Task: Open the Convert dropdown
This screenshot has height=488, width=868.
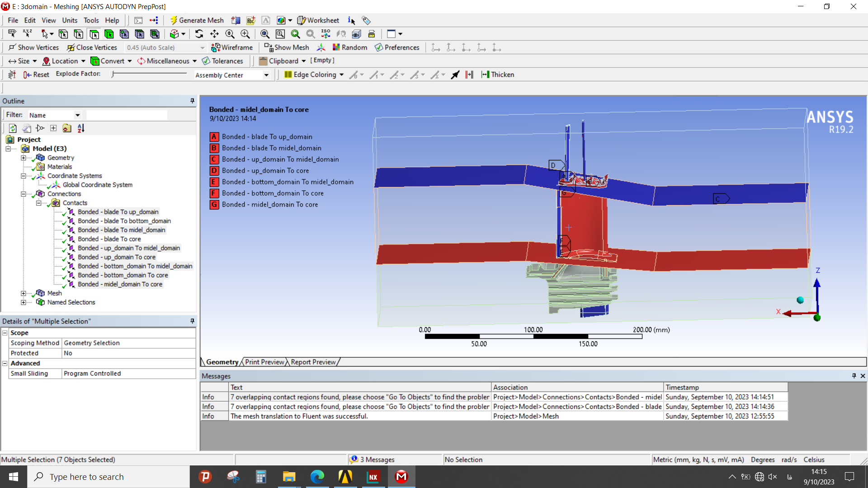Action: click(111, 61)
